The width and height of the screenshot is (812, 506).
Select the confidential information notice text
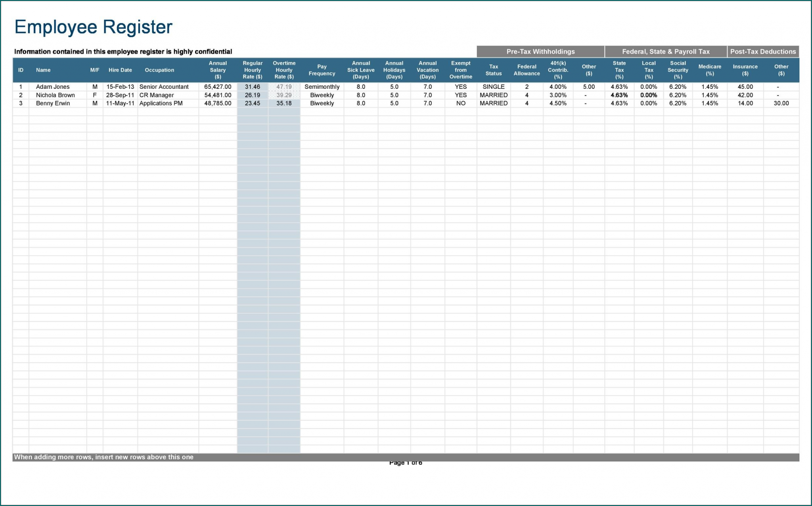123,52
